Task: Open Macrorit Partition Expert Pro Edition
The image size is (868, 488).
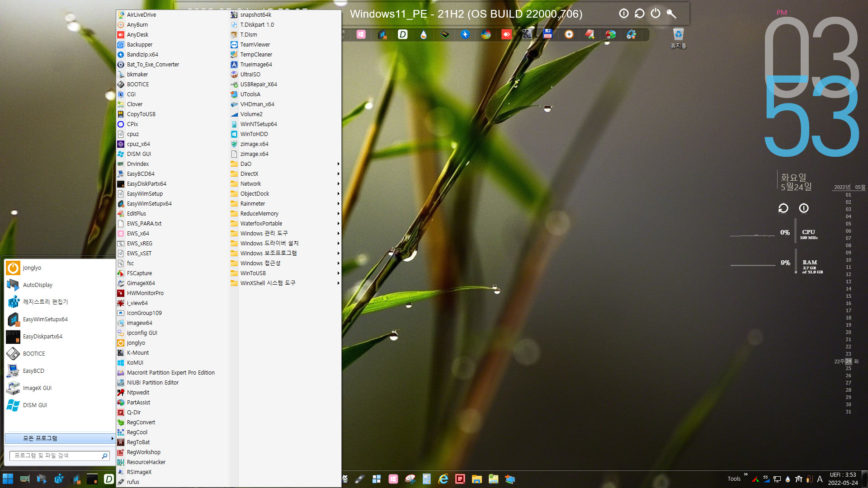Action: click(172, 373)
